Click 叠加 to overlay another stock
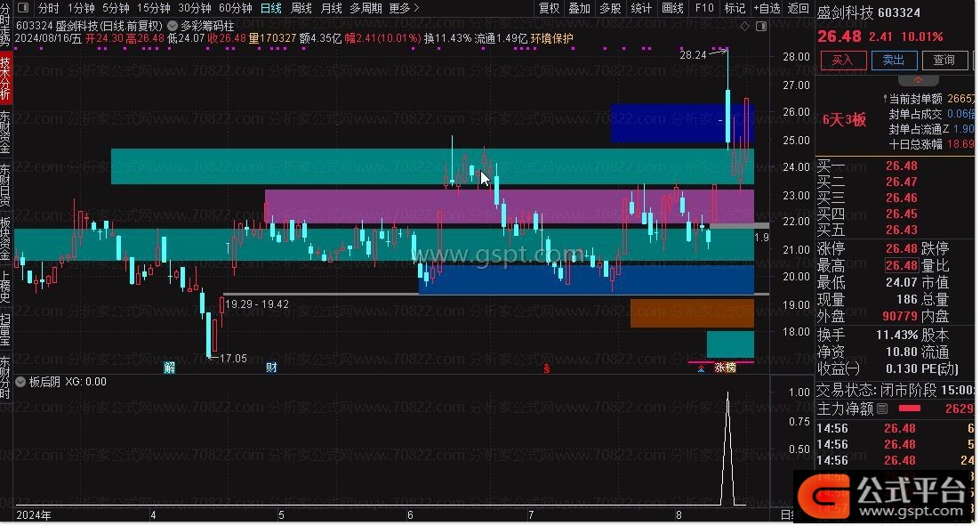The width and height of the screenshot is (980, 526). tap(580, 8)
